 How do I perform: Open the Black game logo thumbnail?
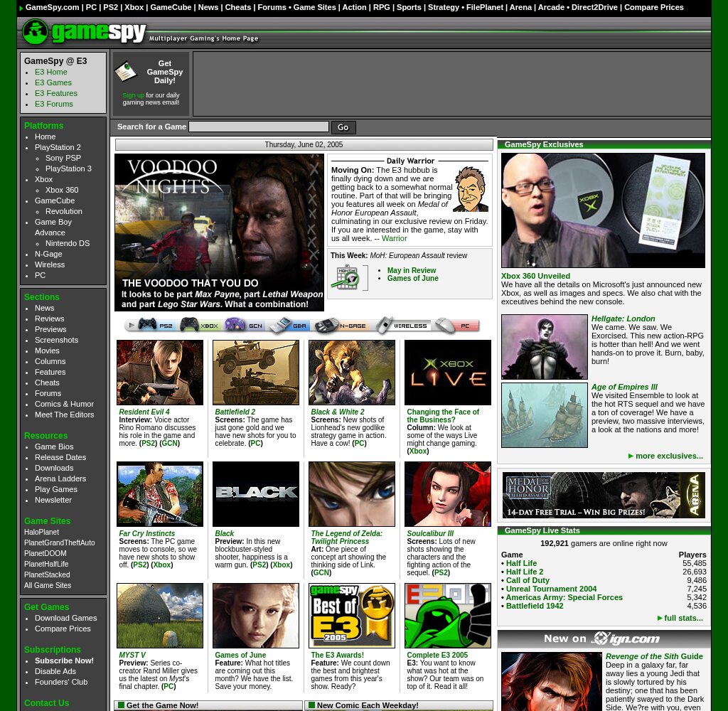pos(256,494)
